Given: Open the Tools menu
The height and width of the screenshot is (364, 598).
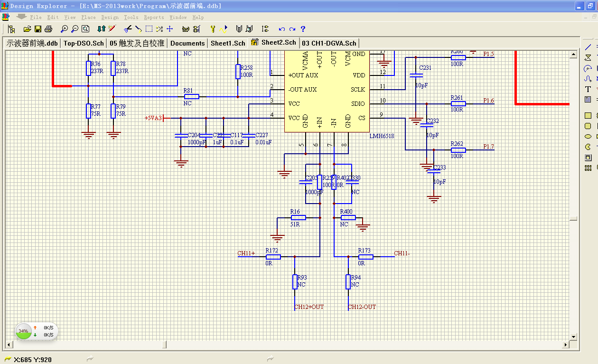Looking at the screenshot, I should [x=131, y=17].
